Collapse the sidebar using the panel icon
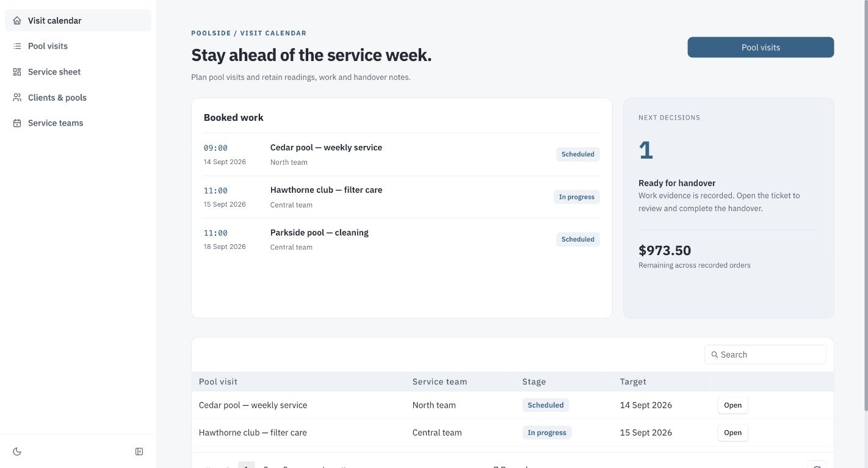 coord(139,452)
